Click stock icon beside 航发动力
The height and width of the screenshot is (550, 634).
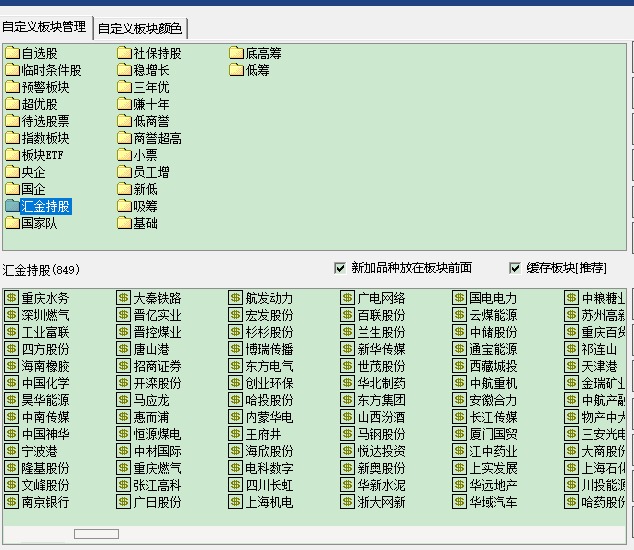pos(236,298)
